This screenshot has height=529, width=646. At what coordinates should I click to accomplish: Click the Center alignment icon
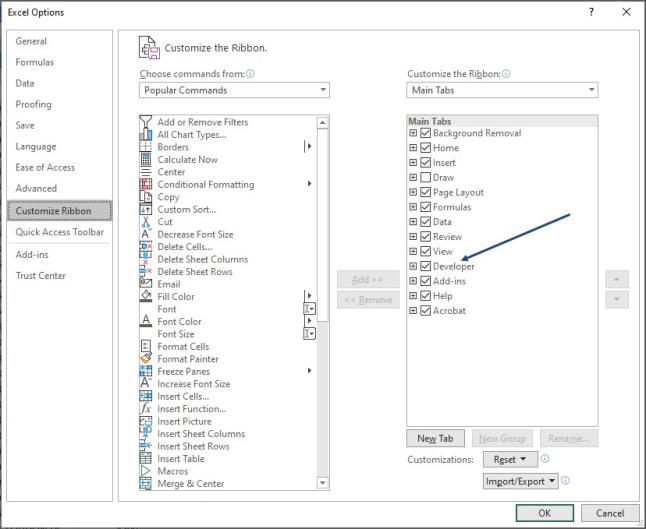pos(145,172)
